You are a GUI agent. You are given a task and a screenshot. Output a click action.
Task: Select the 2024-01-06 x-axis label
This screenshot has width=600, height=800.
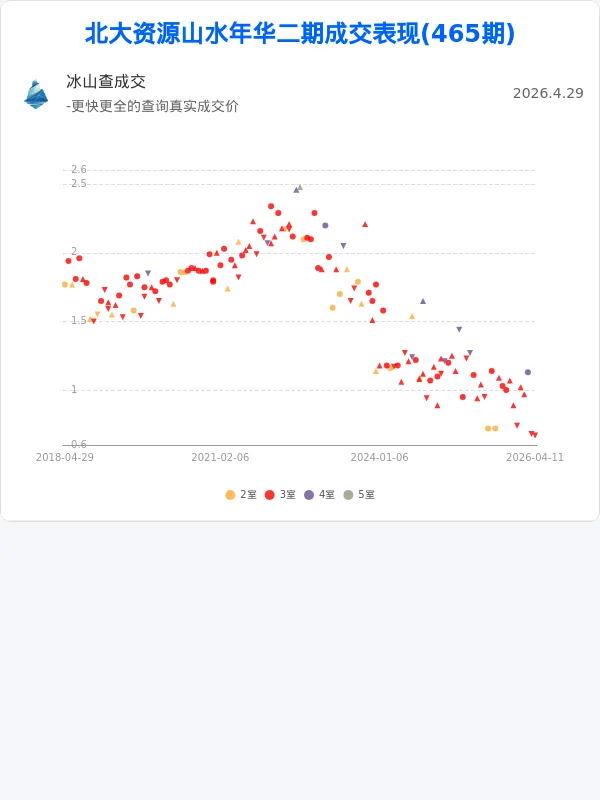pyautogui.click(x=379, y=457)
